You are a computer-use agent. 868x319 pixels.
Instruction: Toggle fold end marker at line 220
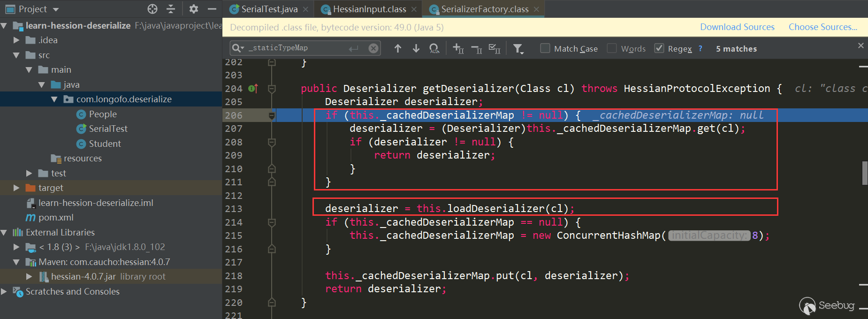pyautogui.click(x=272, y=302)
